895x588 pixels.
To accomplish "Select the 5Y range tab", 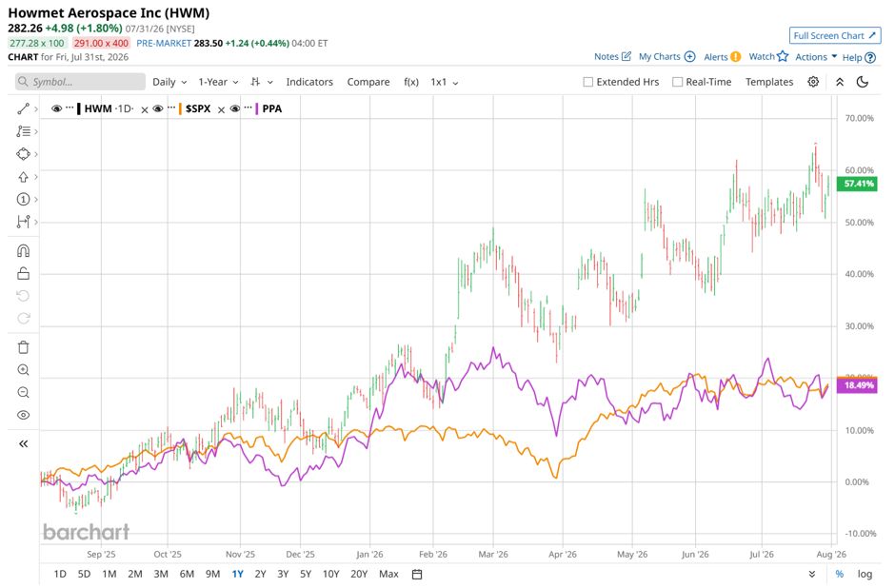I will point(306,574).
